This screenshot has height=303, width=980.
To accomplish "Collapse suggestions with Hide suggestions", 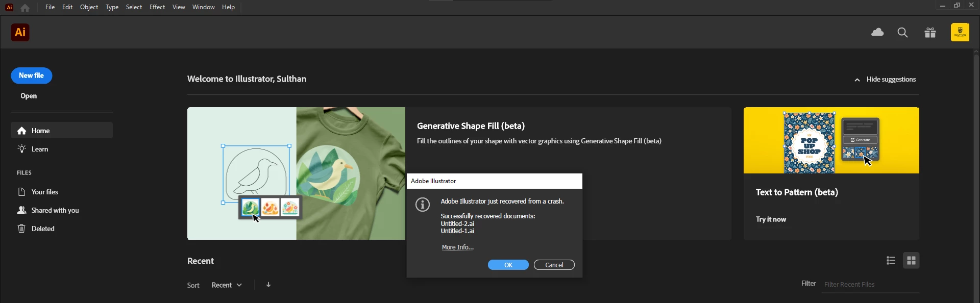I will 885,79.
